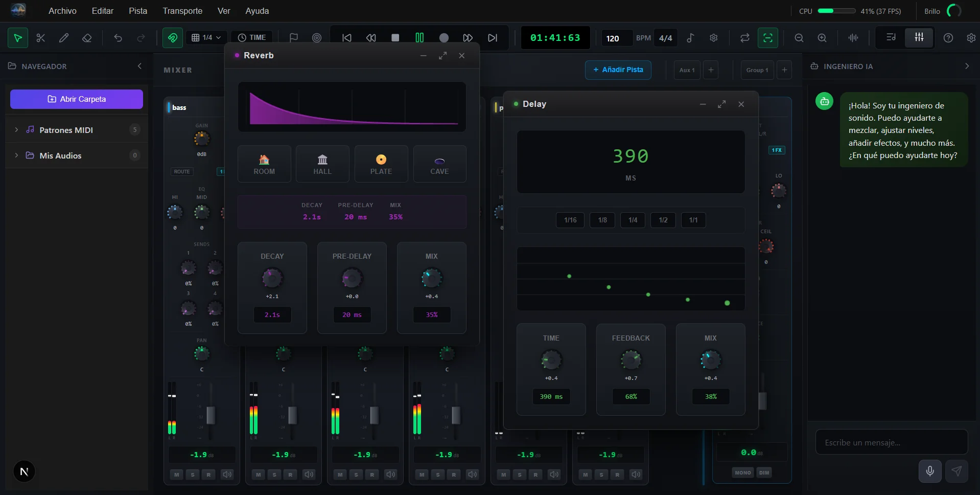Zoom in on the timeline
Image resolution: width=980 pixels, height=495 pixels.
(x=822, y=38)
